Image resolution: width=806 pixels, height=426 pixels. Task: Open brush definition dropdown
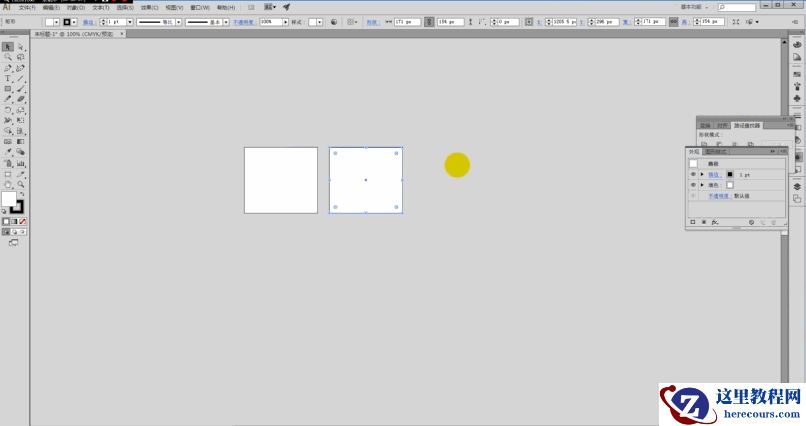(x=226, y=22)
